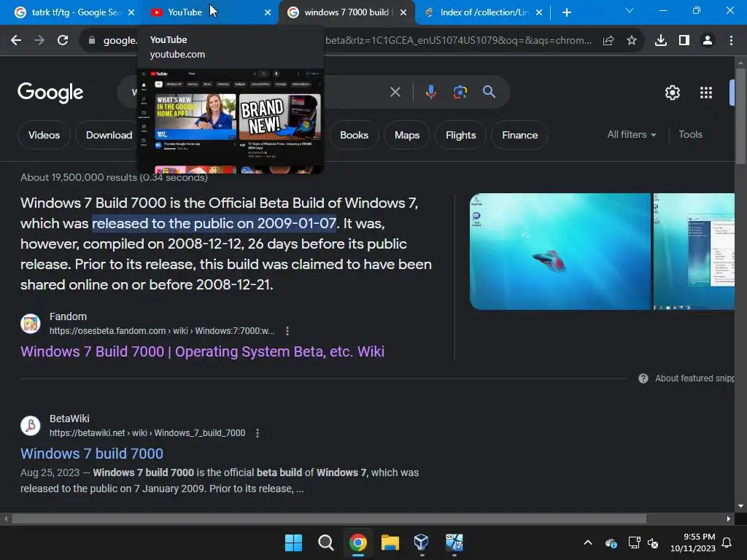
Task: Open File Explorer from taskbar
Action: coord(390,542)
